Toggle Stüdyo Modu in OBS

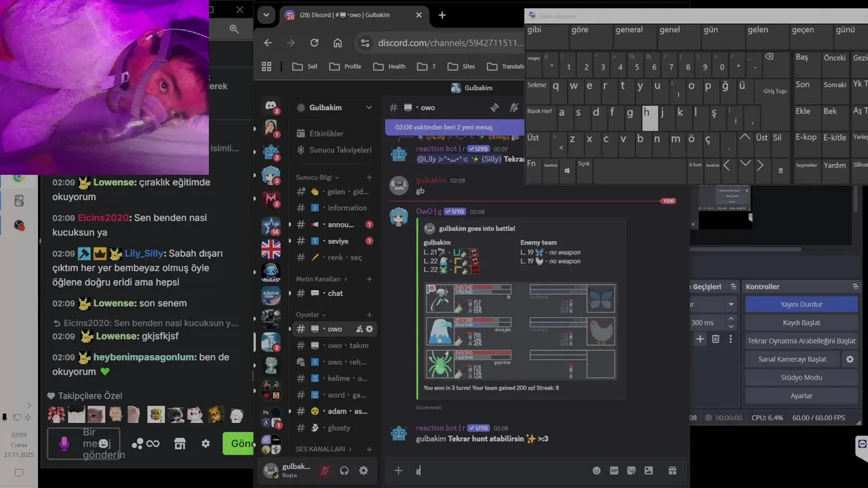[802, 378]
